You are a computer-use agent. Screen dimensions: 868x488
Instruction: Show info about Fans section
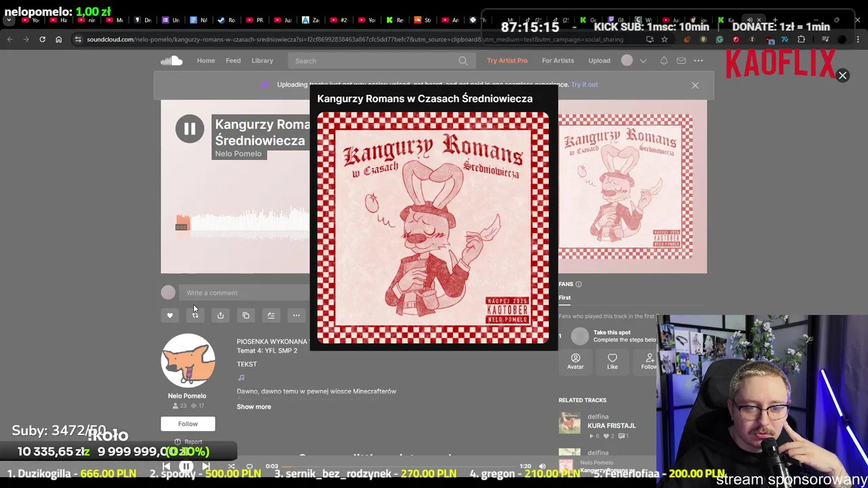click(x=578, y=284)
